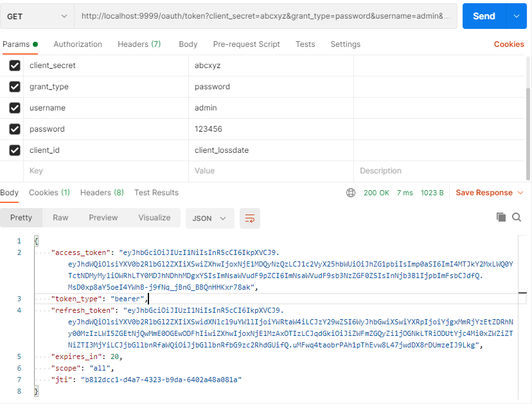Show the Test Results tab
532x404 pixels.
[x=156, y=193]
